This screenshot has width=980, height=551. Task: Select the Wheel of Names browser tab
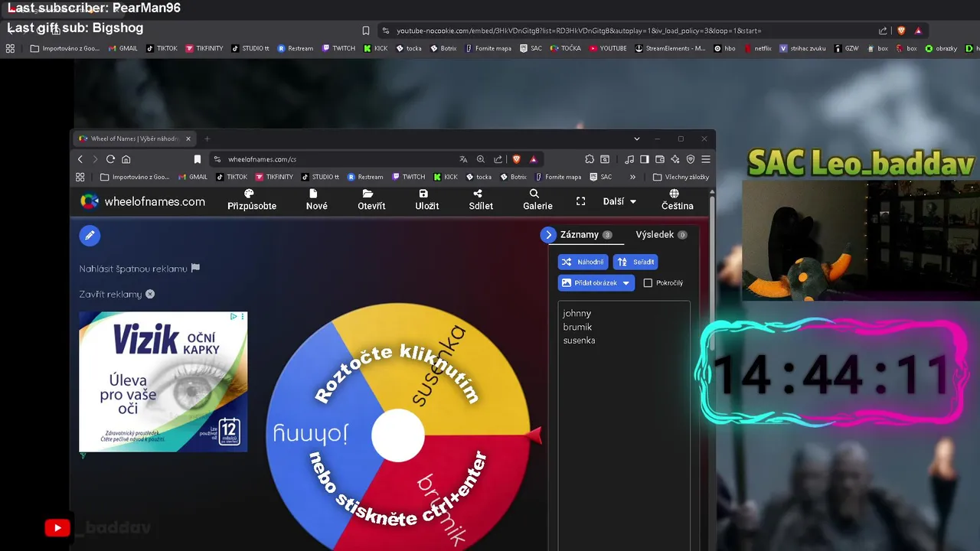point(132,139)
